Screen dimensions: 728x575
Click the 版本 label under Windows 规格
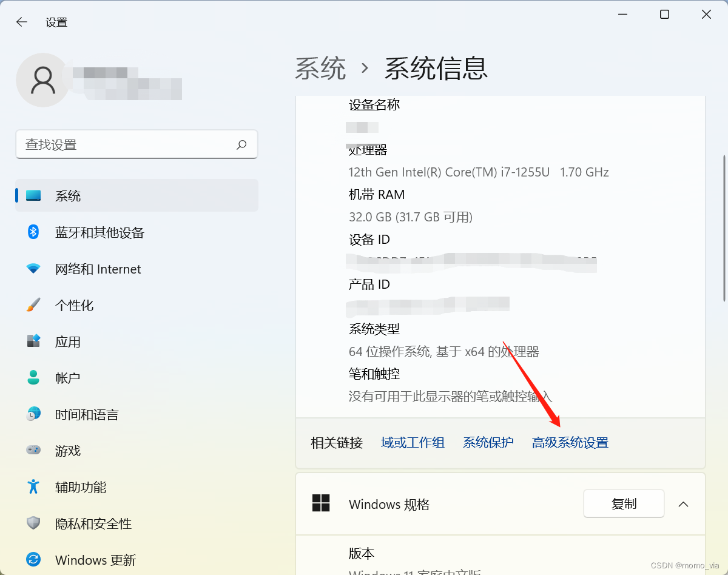(x=362, y=553)
